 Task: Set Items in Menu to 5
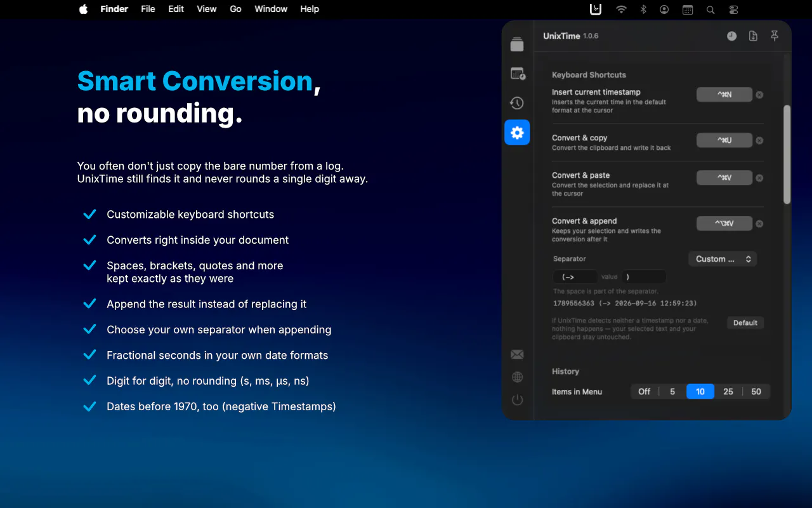pyautogui.click(x=672, y=391)
